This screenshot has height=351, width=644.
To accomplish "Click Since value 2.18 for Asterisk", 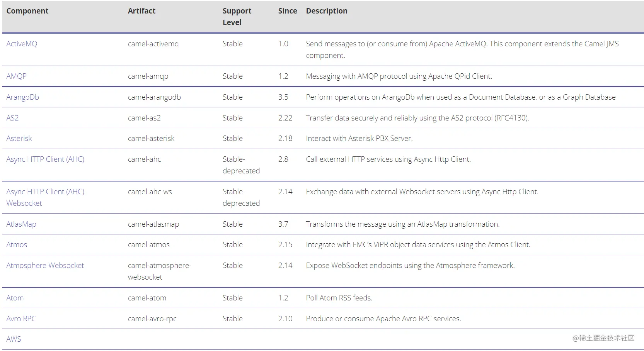I will pos(285,138).
